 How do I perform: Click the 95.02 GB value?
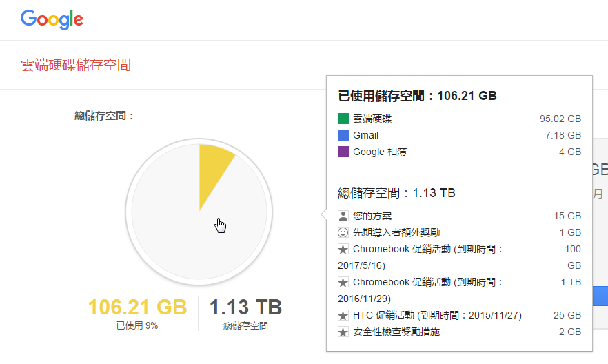(x=560, y=119)
